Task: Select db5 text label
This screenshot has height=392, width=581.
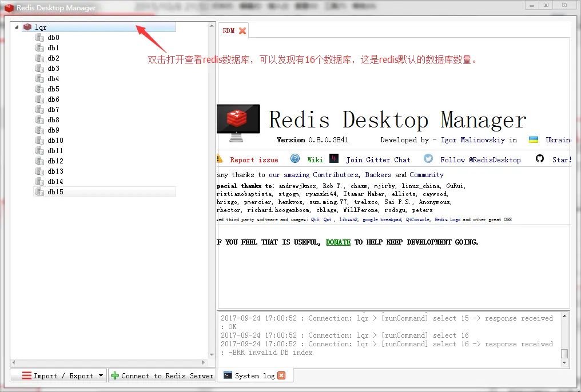Action: 53,89
